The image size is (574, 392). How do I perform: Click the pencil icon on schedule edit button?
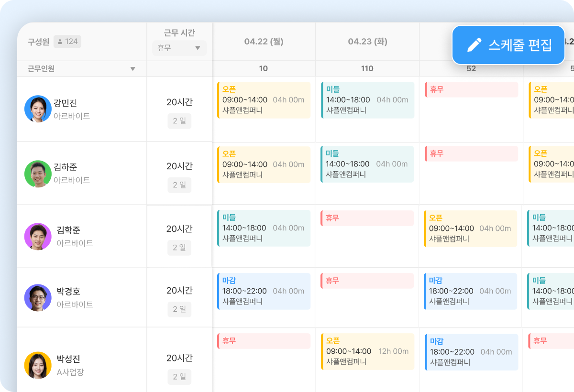[474, 45]
